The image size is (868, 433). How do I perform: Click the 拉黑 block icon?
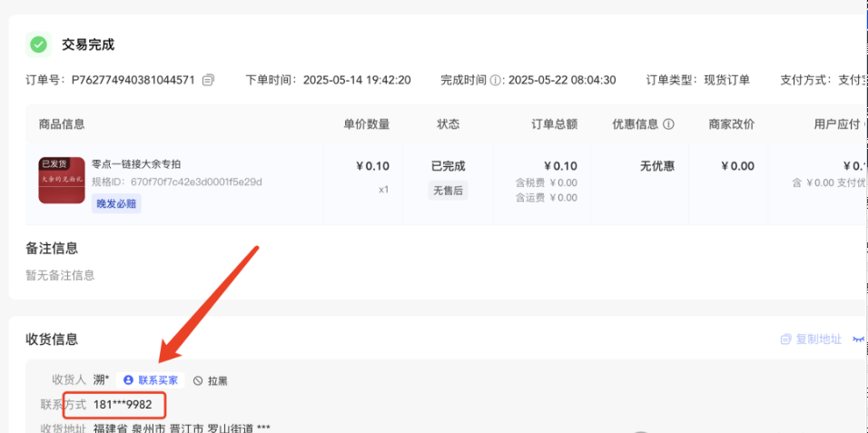click(198, 380)
